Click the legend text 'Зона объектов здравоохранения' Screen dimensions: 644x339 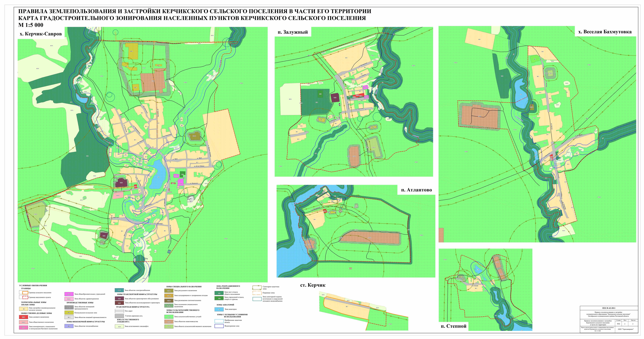(x=86, y=299)
